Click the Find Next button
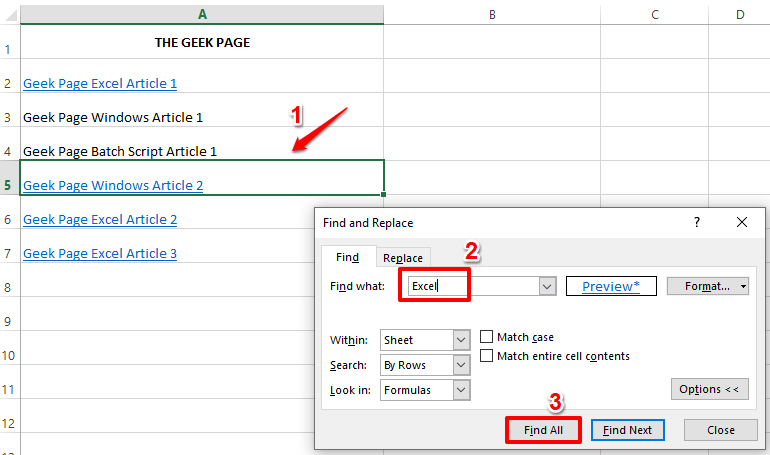The image size is (770, 455). [627, 430]
